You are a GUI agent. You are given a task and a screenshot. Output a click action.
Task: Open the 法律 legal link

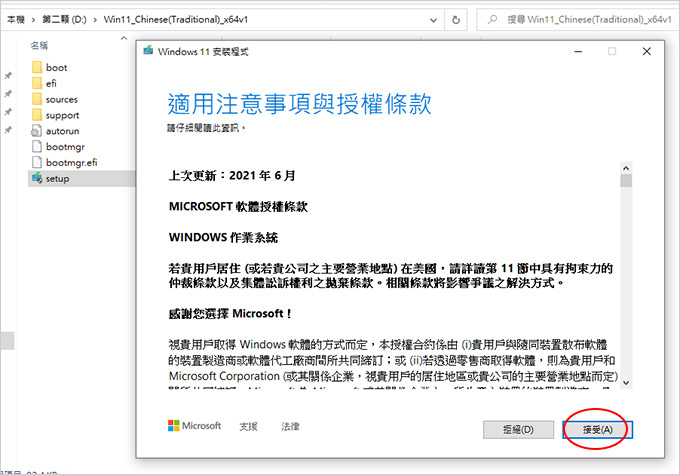(x=290, y=426)
